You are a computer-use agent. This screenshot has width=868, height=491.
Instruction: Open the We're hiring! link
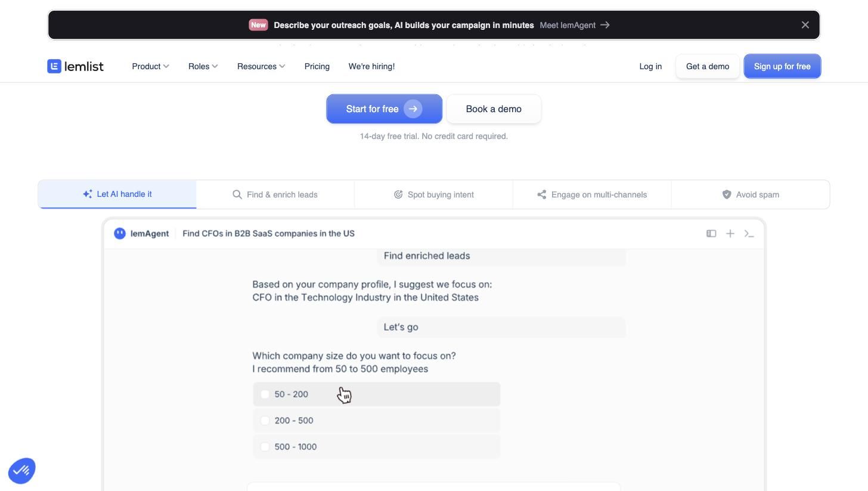tap(371, 66)
